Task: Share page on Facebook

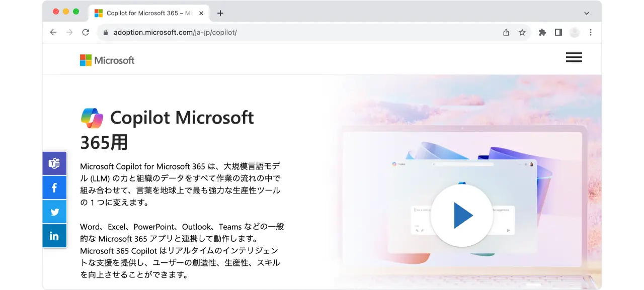Action: click(x=54, y=187)
